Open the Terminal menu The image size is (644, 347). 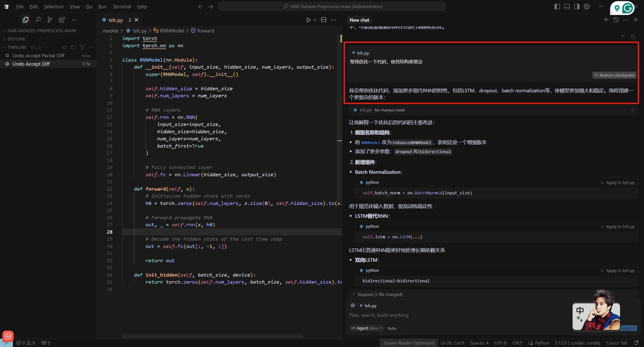[x=122, y=7]
